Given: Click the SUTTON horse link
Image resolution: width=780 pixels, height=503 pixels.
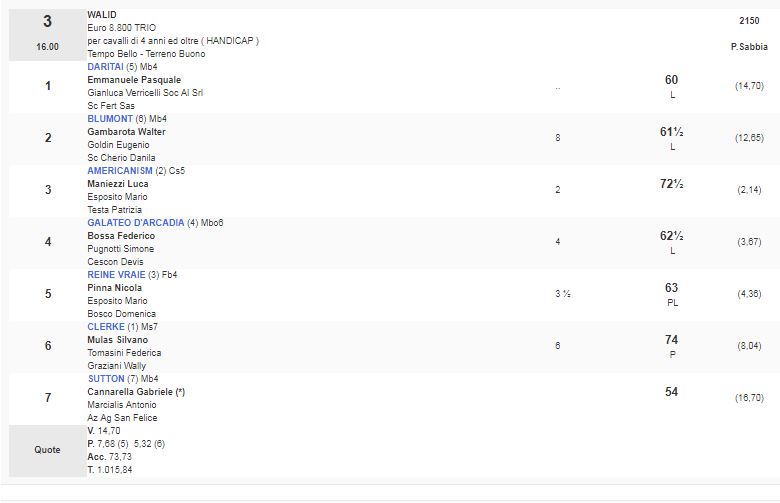Looking at the screenshot, I should pyautogui.click(x=106, y=379).
